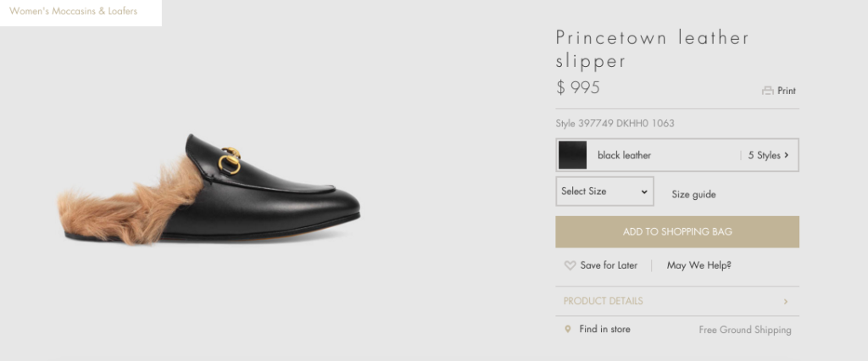The height and width of the screenshot is (361, 868).
Task: Click the black leather style label
Action: [624, 156]
